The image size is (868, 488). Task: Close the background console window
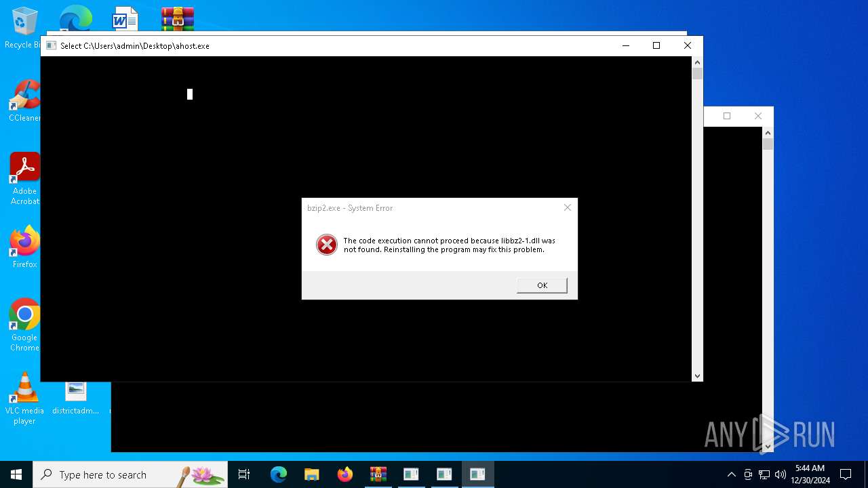[758, 116]
